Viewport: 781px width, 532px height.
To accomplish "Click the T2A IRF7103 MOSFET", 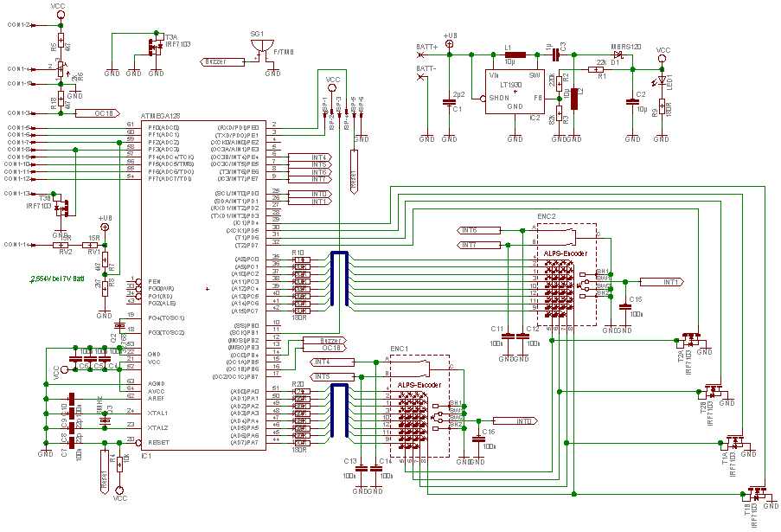I will [691, 340].
